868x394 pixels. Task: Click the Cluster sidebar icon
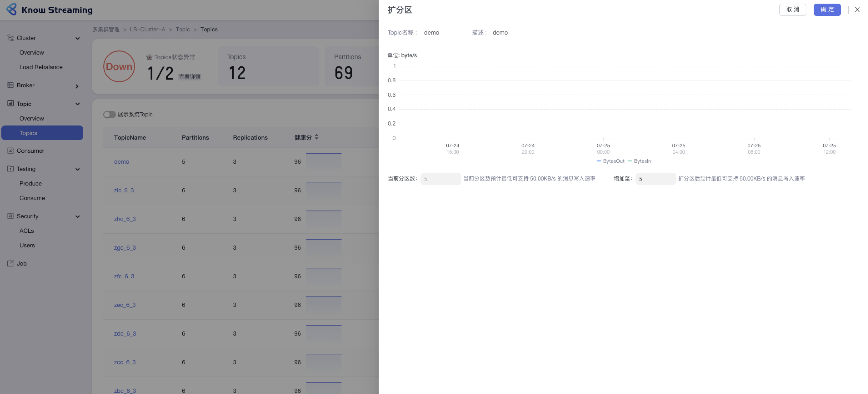point(10,38)
